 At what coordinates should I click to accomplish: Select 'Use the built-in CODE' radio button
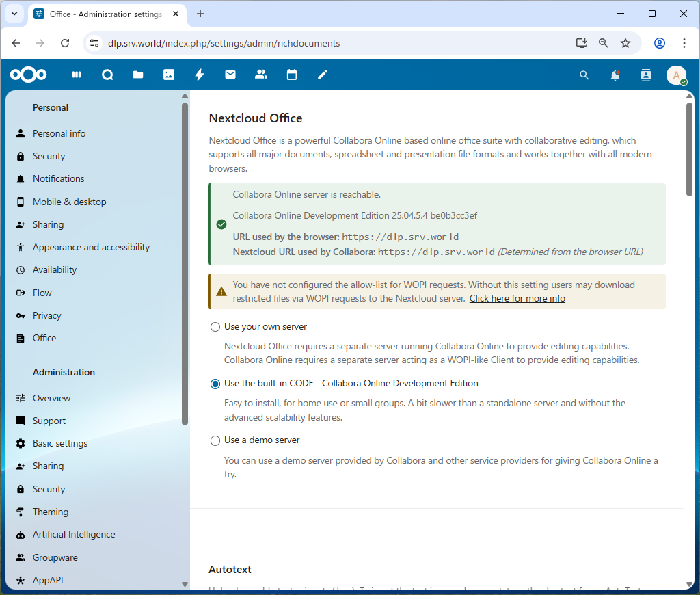click(215, 384)
